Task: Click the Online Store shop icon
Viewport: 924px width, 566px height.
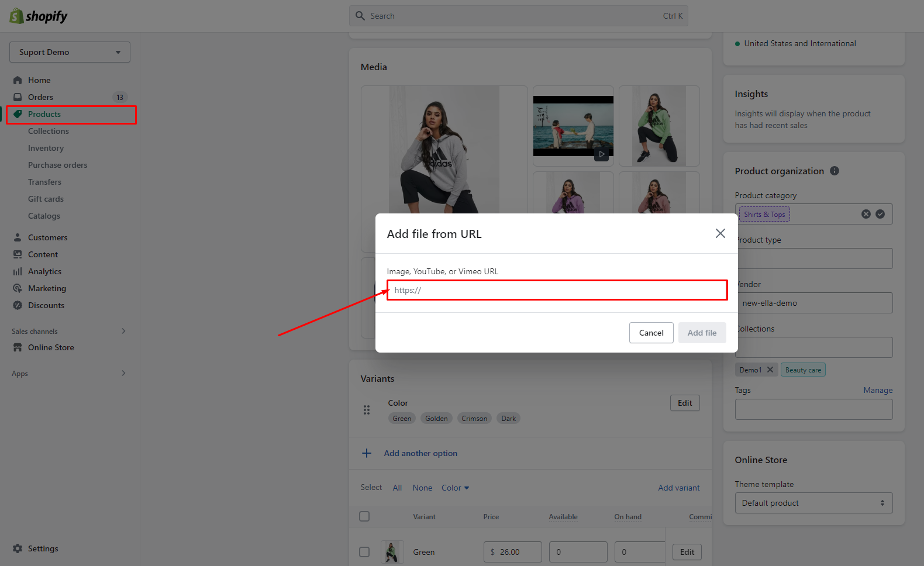Action: (18, 347)
